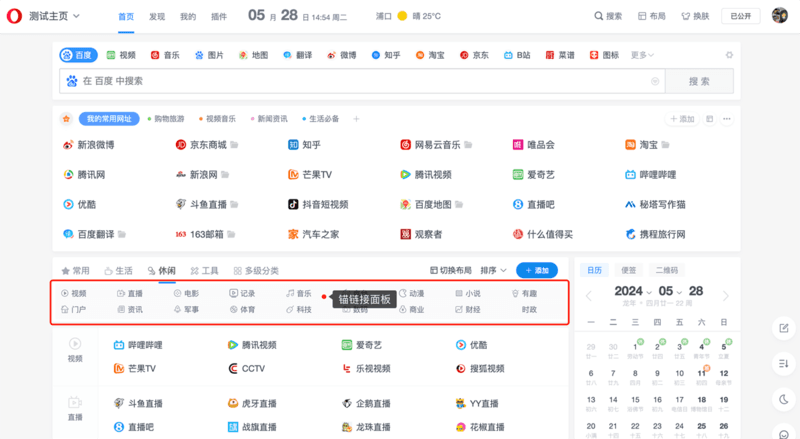Click the 添加 link in favorites panel
Screen dimensions: 800x439
tap(682, 119)
